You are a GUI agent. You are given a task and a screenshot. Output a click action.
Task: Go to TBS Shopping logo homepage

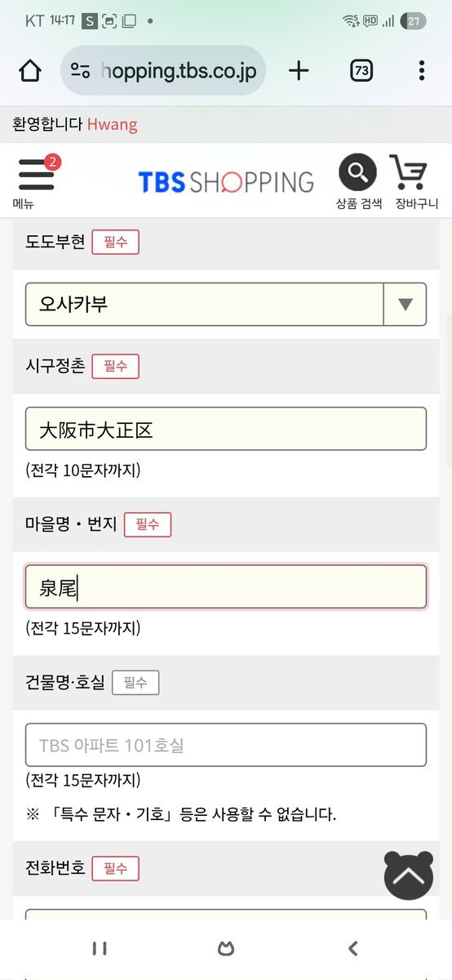coord(226,181)
